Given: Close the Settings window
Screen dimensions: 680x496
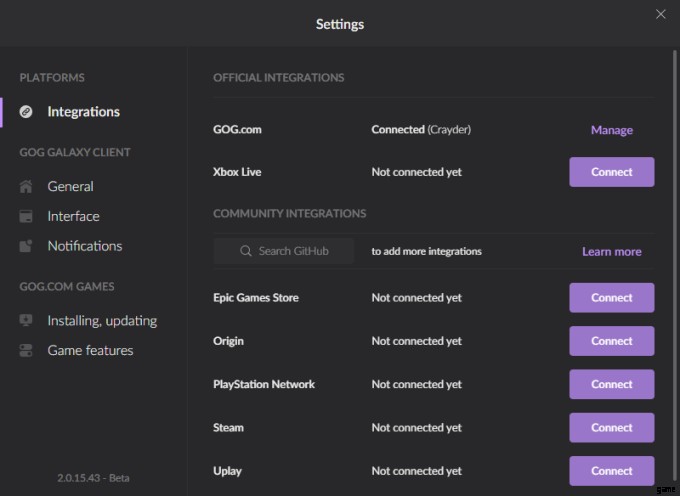Looking at the screenshot, I should tap(660, 14).
